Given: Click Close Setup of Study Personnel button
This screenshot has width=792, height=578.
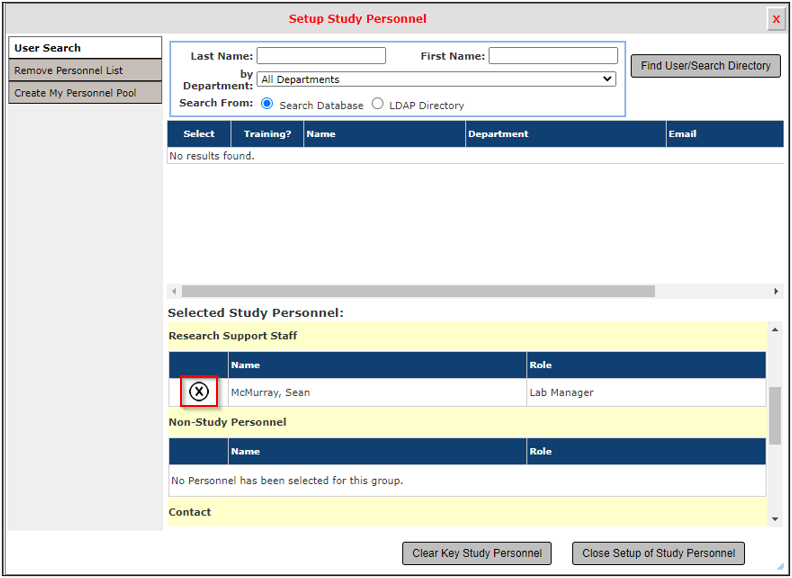Looking at the screenshot, I should (x=658, y=553).
